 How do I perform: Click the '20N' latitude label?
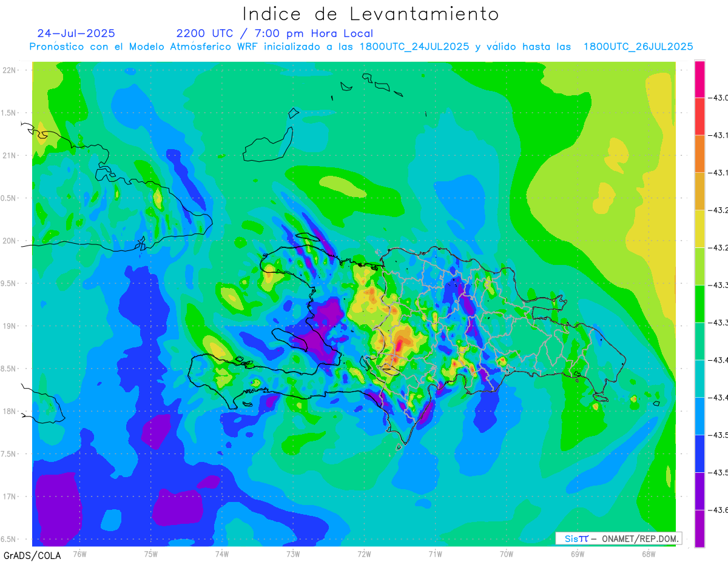(x=10, y=241)
